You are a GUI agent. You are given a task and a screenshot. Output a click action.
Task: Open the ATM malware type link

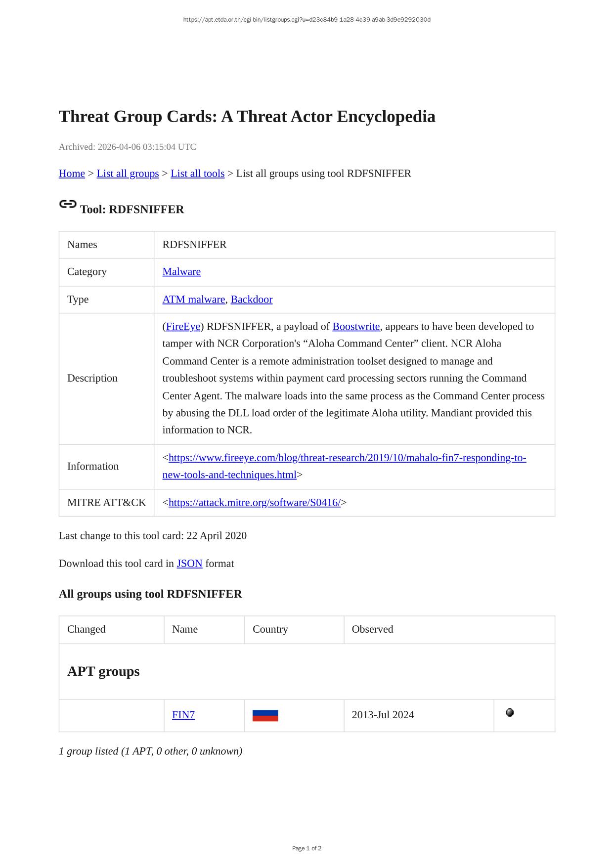coord(193,300)
